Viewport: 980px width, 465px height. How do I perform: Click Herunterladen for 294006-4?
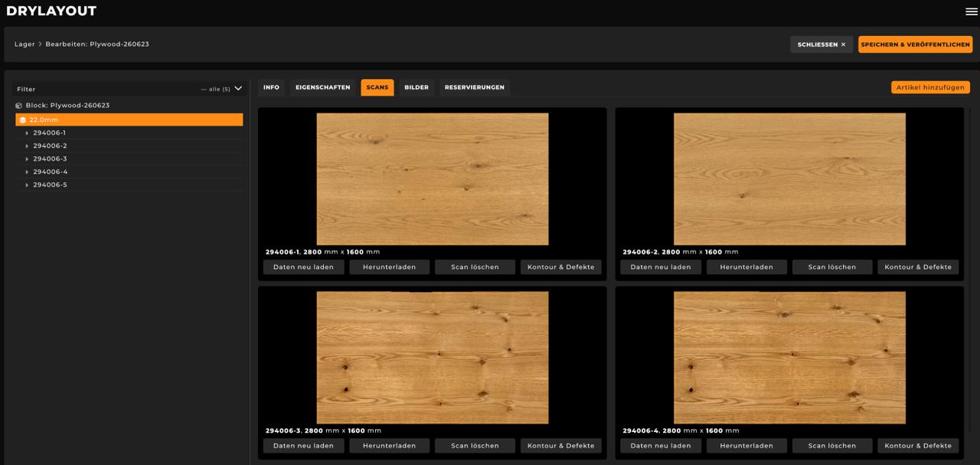coord(746,446)
